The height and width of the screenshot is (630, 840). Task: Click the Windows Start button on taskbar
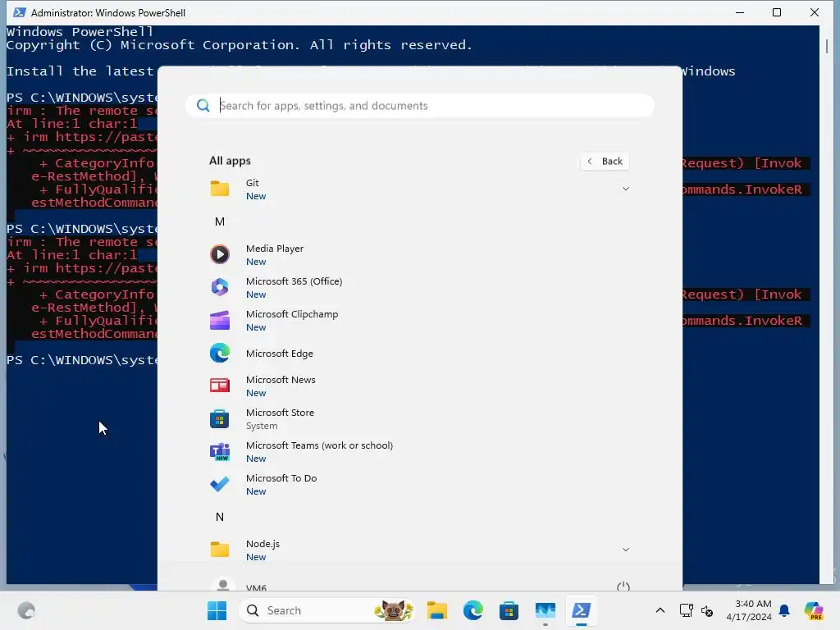(x=217, y=610)
